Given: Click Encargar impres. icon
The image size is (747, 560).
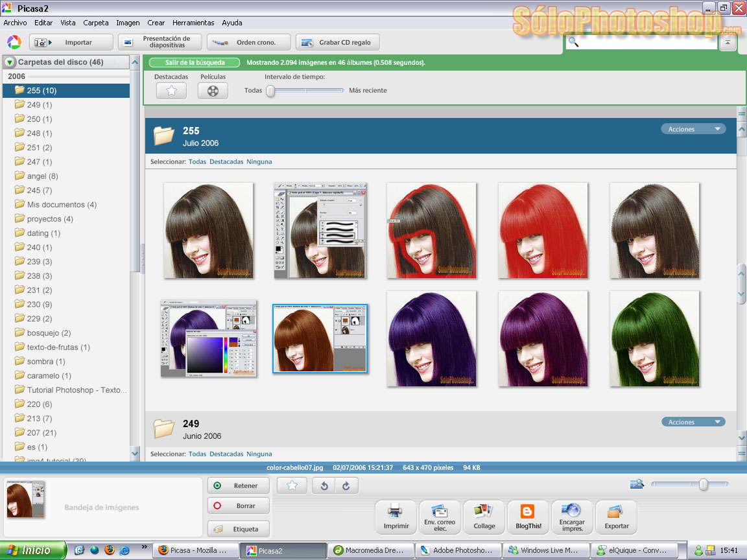Looking at the screenshot, I should click(x=572, y=517).
